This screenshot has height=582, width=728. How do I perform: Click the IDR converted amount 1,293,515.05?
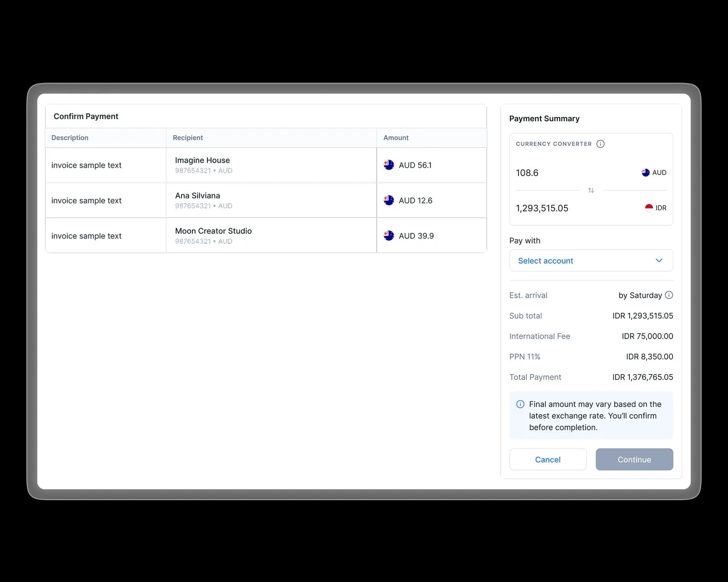pos(542,208)
